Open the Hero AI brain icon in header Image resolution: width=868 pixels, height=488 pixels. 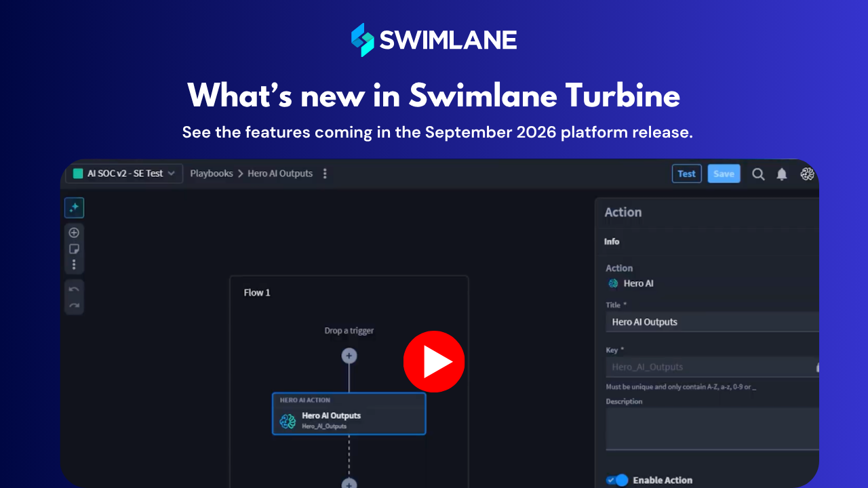pos(807,174)
